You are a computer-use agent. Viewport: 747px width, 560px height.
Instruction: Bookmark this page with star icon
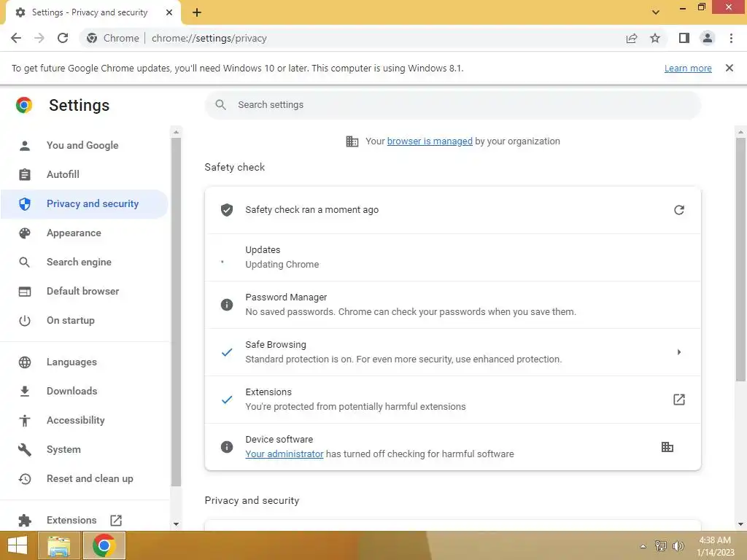[655, 38]
